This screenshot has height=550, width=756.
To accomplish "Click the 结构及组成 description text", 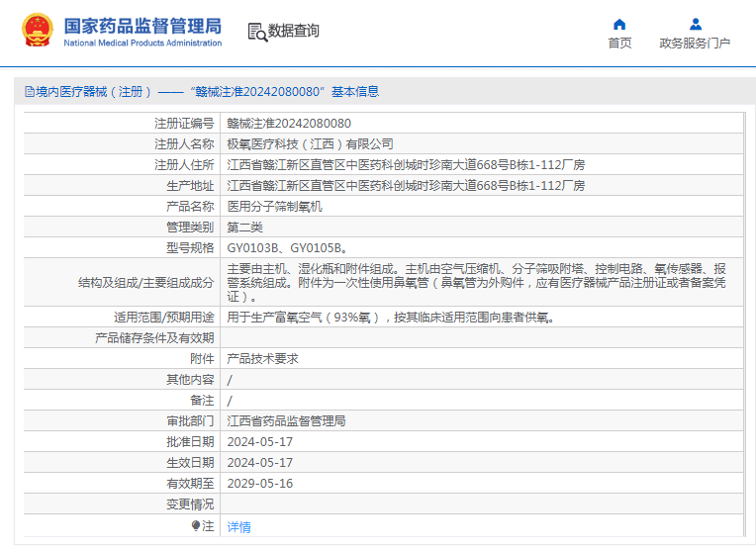I will tap(476, 283).
